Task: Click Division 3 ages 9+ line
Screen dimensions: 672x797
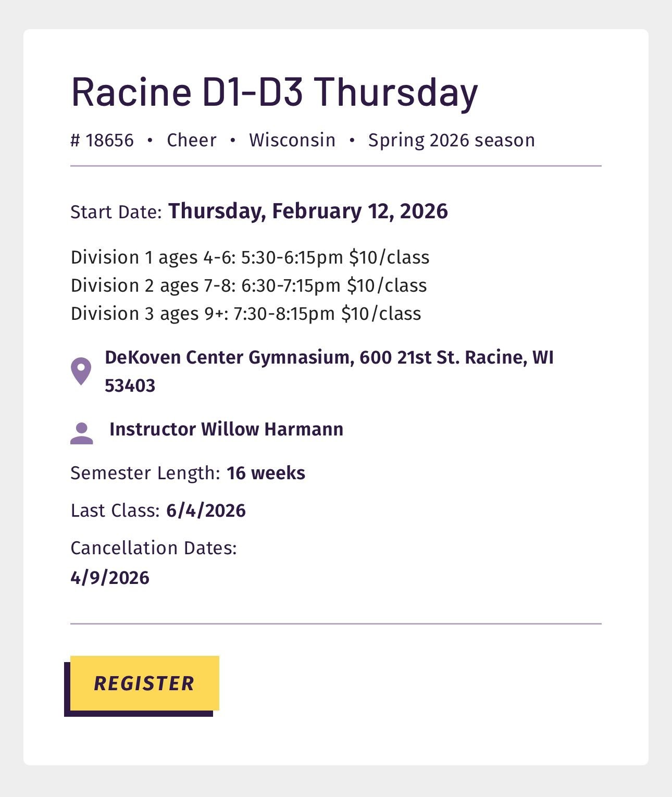Action: (246, 314)
